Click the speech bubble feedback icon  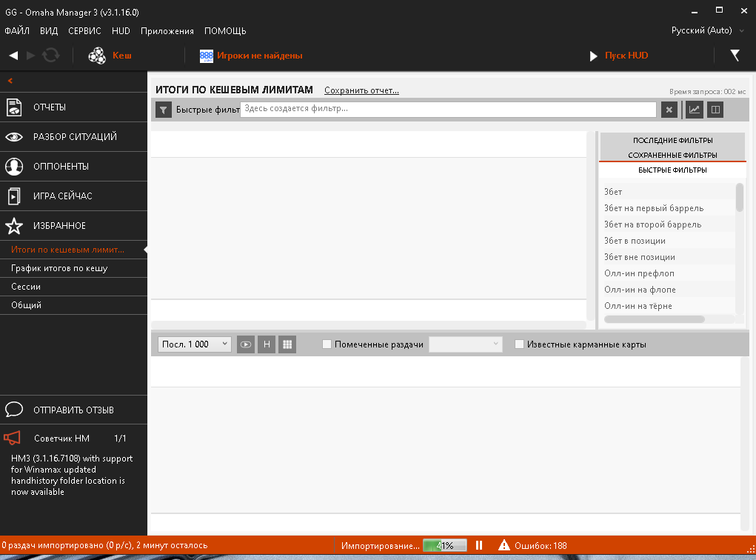coord(14,410)
